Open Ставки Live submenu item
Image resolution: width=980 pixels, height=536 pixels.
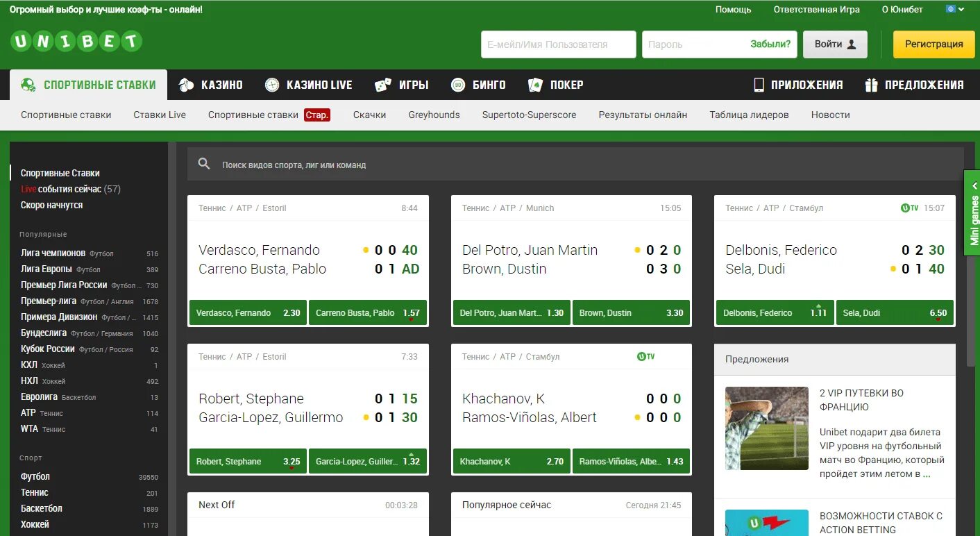[x=160, y=115]
